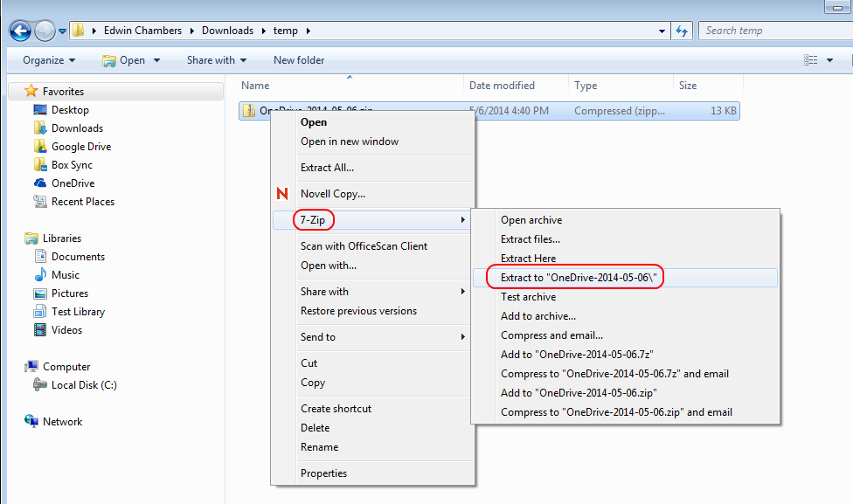
Task: Expand the Organize dropdown menu
Action: pos(47,59)
